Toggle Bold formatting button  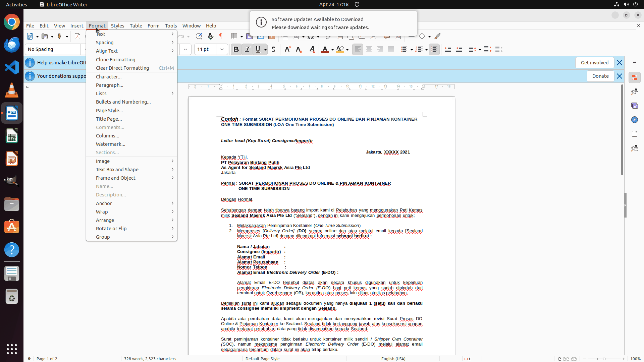[x=236, y=49]
